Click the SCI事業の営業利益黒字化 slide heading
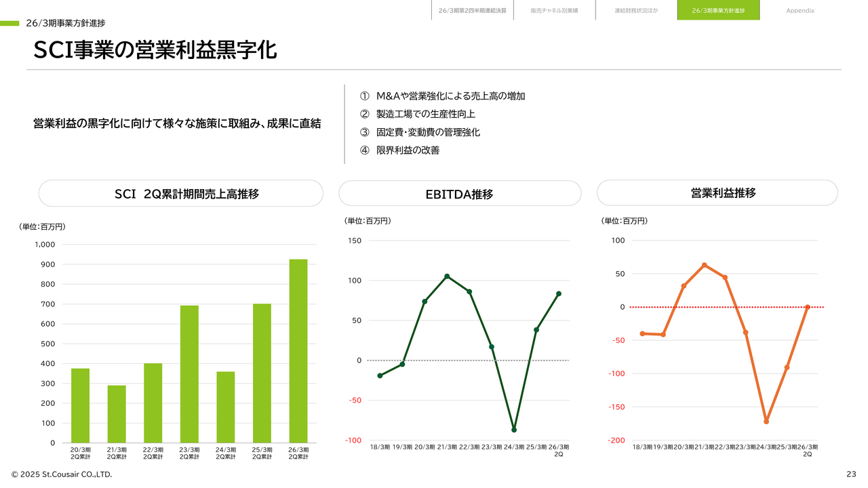 point(155,50)
